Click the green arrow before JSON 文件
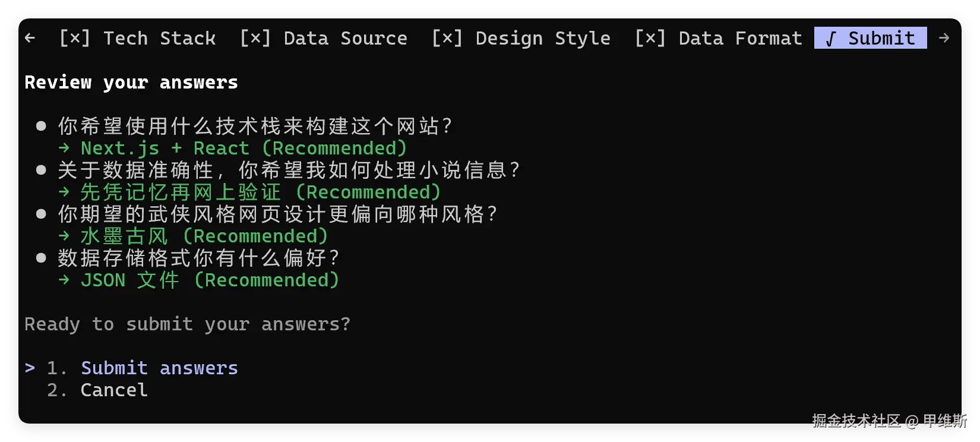980x442 pixels. pyautogui.click(x=64, y=280)
